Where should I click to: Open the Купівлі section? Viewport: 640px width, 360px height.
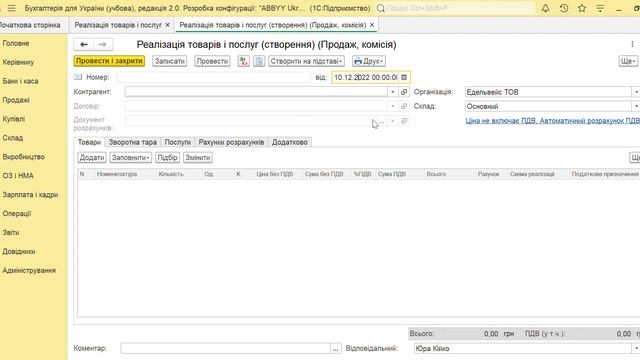click(14, 119)
